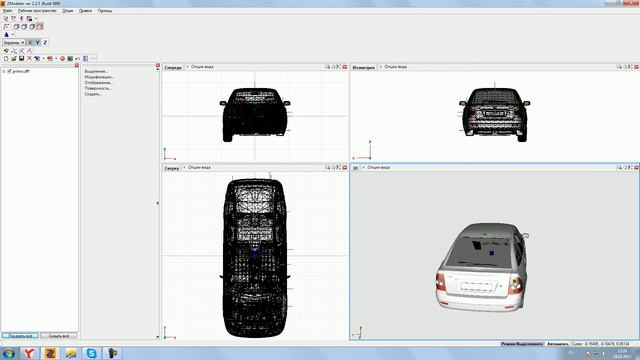Expand the Выделение... command group
640x360 pixels.
coord(96,71)
